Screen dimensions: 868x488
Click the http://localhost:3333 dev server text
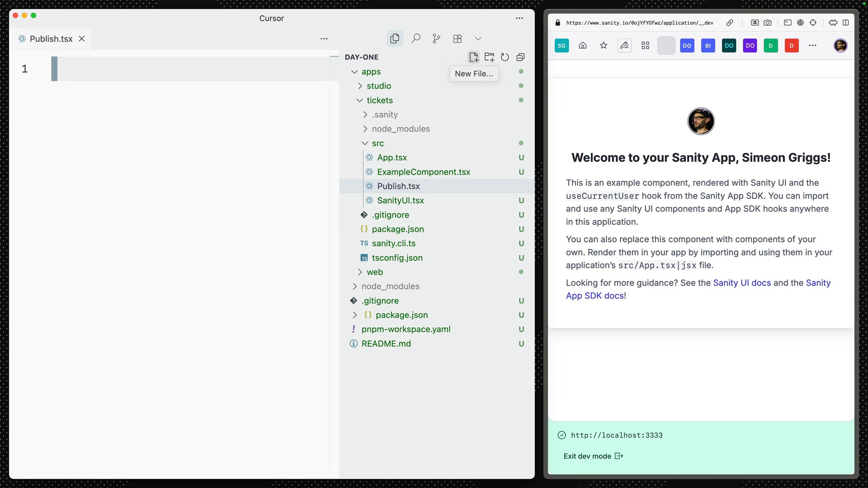[617, 435]
